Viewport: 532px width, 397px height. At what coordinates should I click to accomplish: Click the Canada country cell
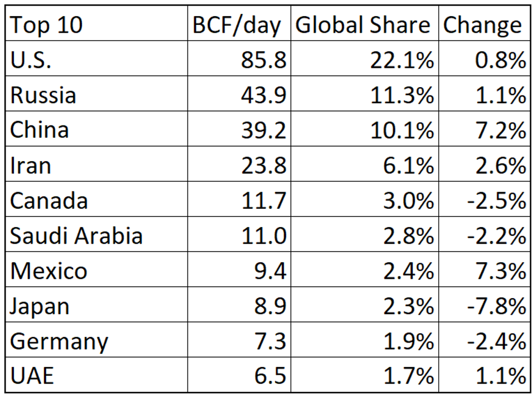click(x=49, y=200)
